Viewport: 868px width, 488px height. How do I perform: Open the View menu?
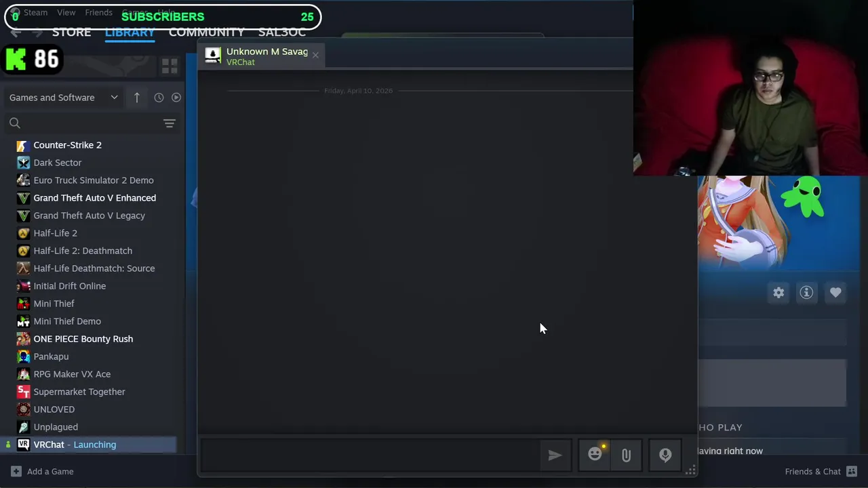click(x=66, y=12)
